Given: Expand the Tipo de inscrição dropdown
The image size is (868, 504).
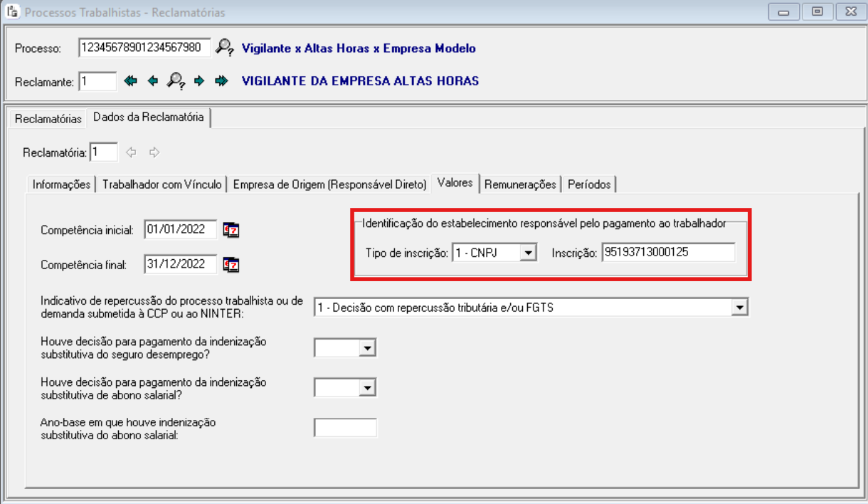Looking at the screenshot, I should 527,253.
